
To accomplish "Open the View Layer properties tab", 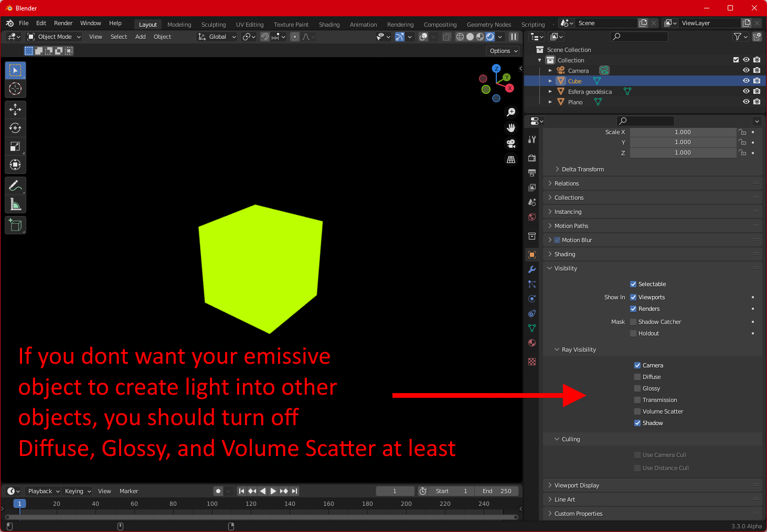I will click(x=532, y=187).
